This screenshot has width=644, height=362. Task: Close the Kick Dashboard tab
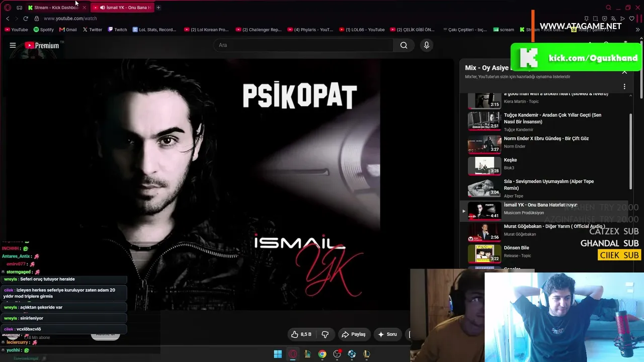pyautogui.click(x=84, y=8)
